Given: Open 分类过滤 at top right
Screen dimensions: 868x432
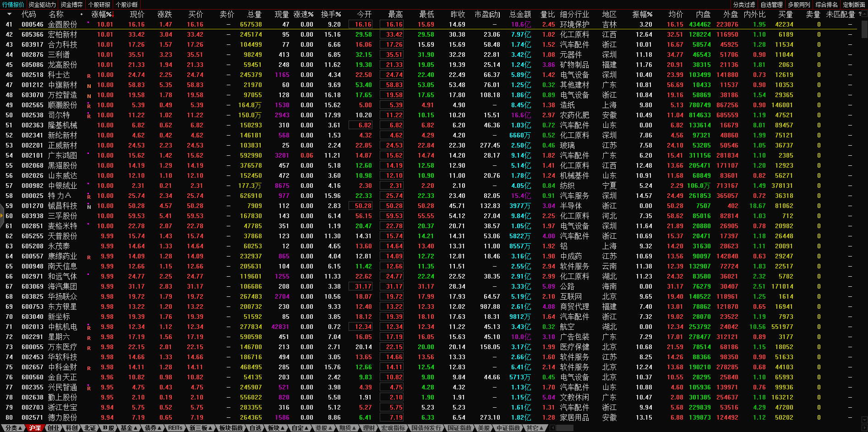Looking at the screenshot, I should (744, 5).
